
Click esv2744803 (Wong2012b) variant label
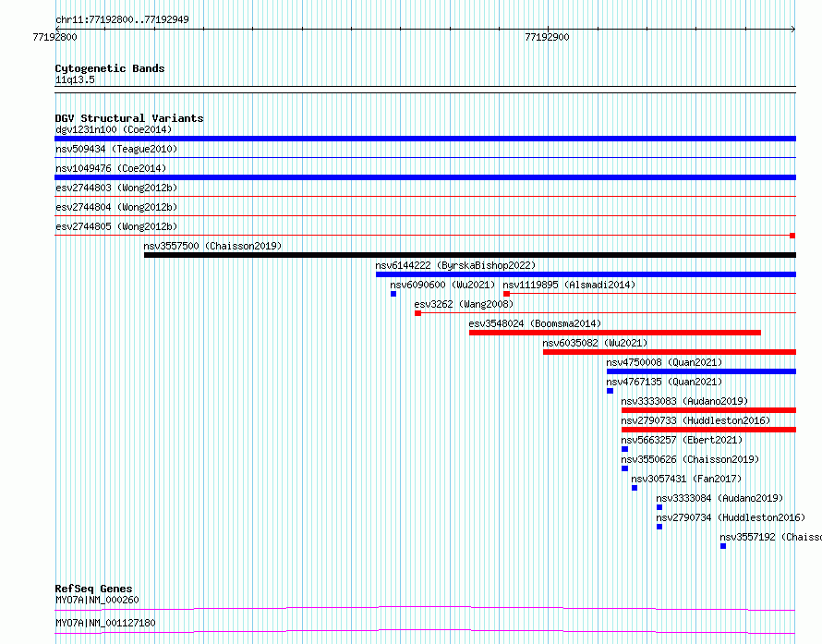pos(116,188)
